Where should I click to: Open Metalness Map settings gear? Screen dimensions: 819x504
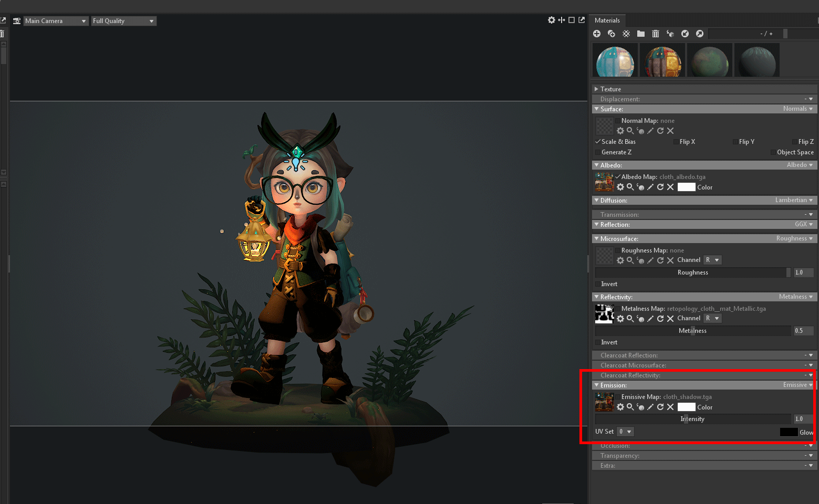coord(620,319)
